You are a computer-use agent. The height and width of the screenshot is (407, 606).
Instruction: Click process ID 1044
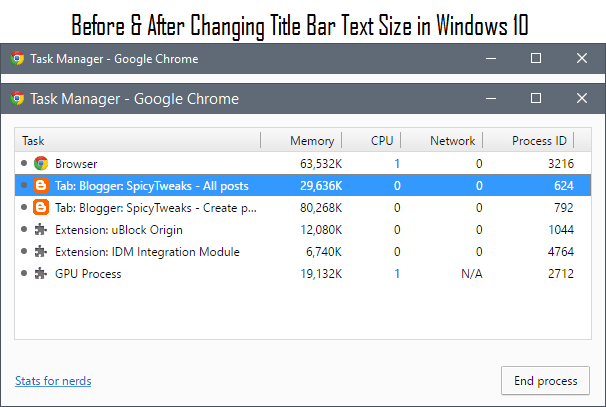[561, 230]
